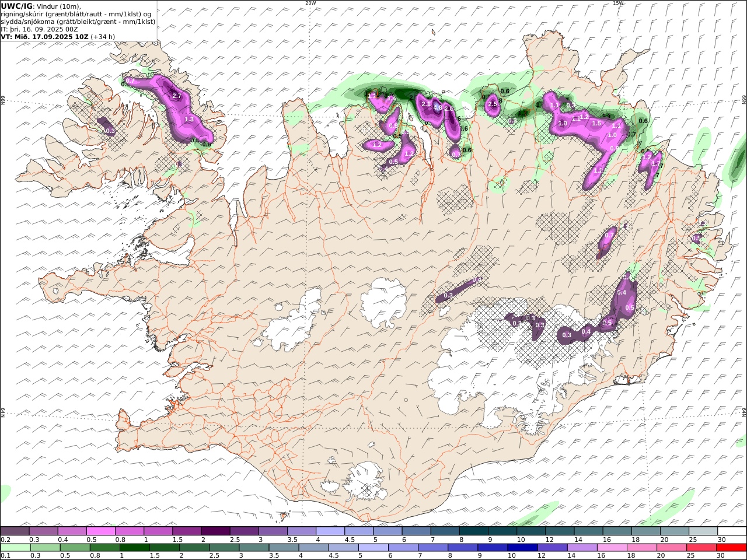This screenshot has height=560, width=747.
Task: Pick the white 30 swatch ending the top legend row
Action: pyautogui.click(x=732, y=531)
